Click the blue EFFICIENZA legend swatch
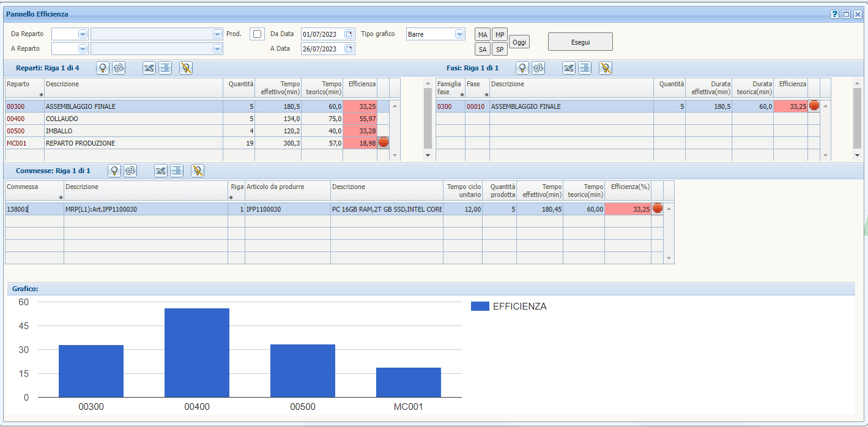This screenshot has height=427, width=868. click(480, 306)
